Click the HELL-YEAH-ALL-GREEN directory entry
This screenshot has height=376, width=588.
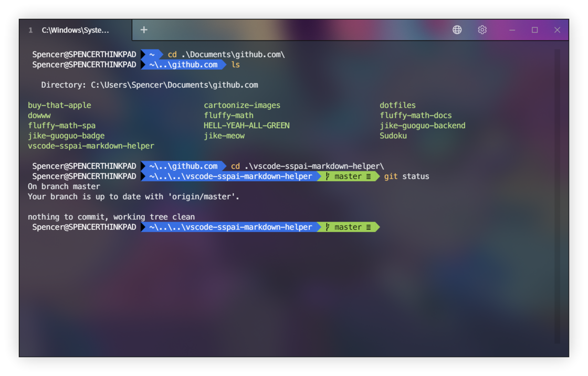(x=247, y=125)
